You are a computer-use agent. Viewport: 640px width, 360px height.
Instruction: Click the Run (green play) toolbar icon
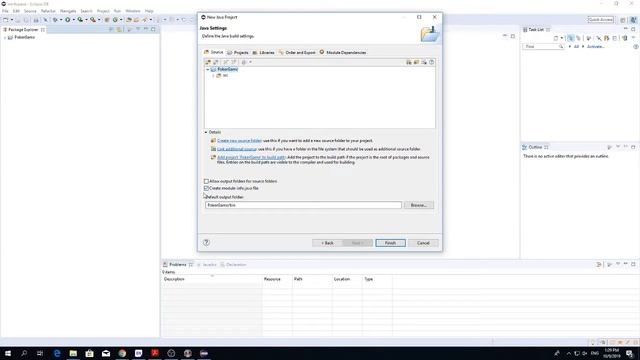pyautogui.click(x=68, y=20)
